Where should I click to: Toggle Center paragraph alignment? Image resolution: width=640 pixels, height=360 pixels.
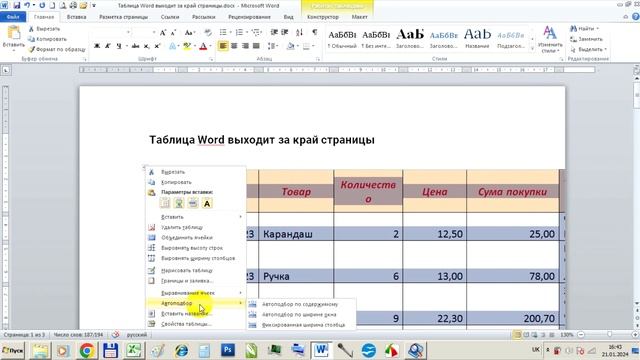234,46
